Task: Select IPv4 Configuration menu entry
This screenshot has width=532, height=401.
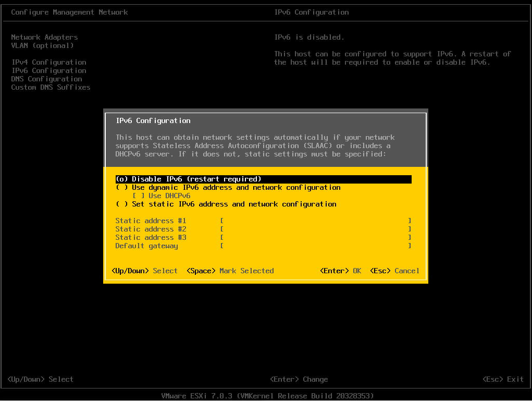Action: tap(49, 62)
